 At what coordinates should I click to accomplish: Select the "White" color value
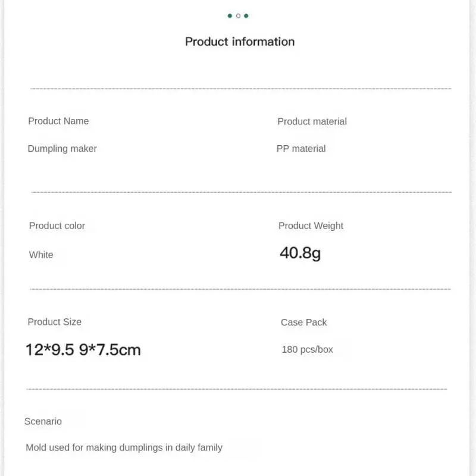(41, 255)
